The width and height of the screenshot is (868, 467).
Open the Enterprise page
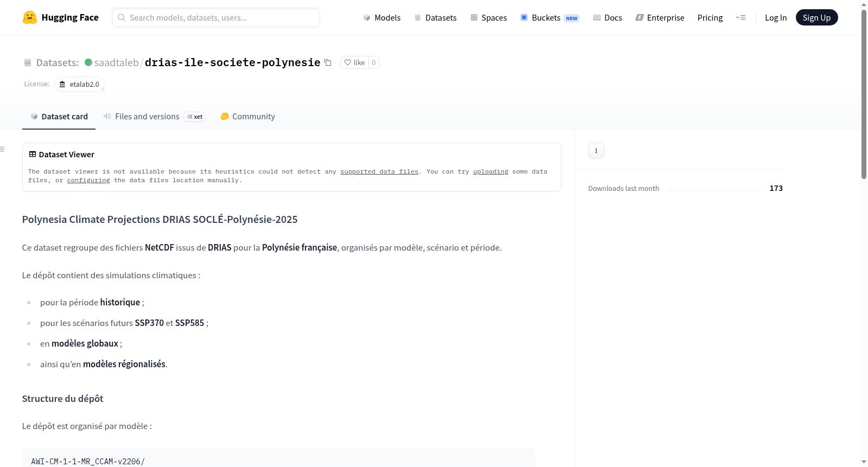coord(660,17)
